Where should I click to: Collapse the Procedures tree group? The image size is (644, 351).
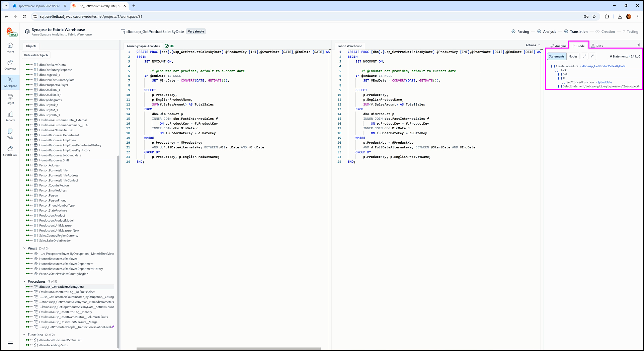tap(24, 281)
